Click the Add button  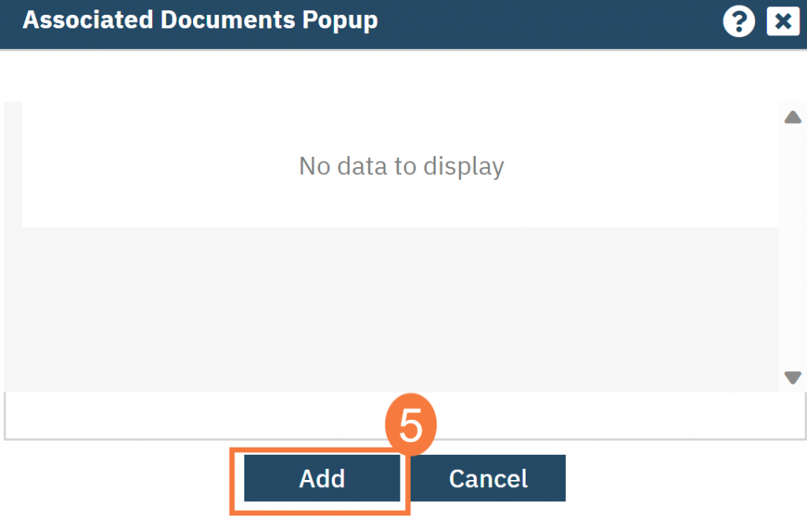pyautogui.click(x=321, y=478)
